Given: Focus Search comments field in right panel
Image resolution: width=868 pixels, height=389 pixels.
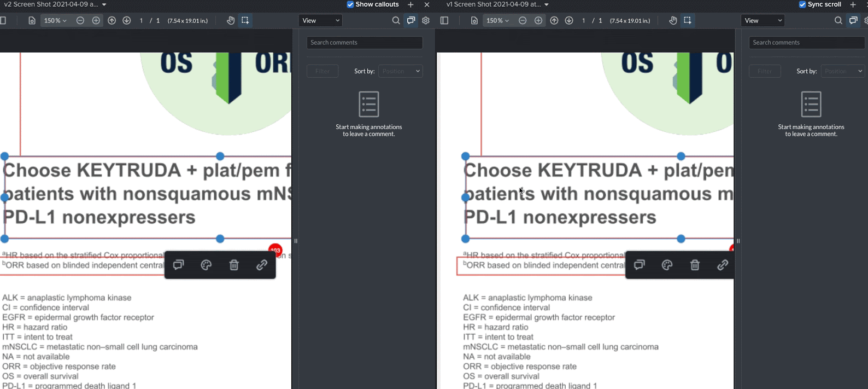Looking at the screenshot, I should (x=807, y=43).
